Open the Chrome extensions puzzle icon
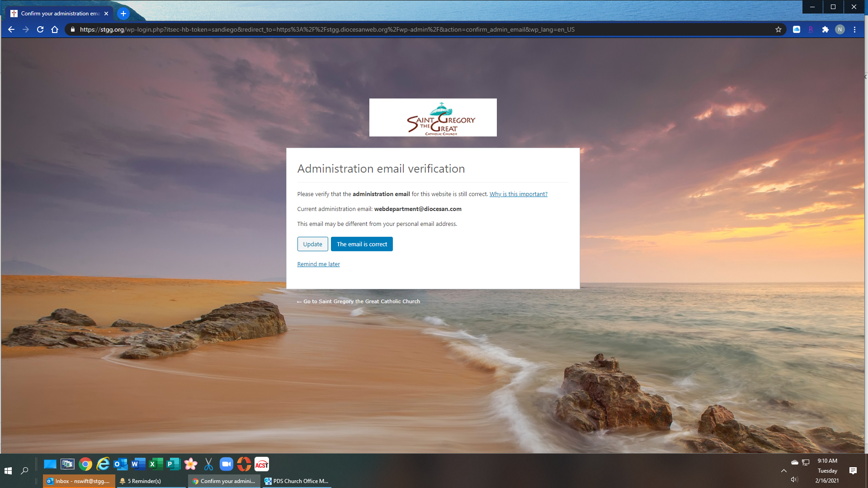 (825, 29)
